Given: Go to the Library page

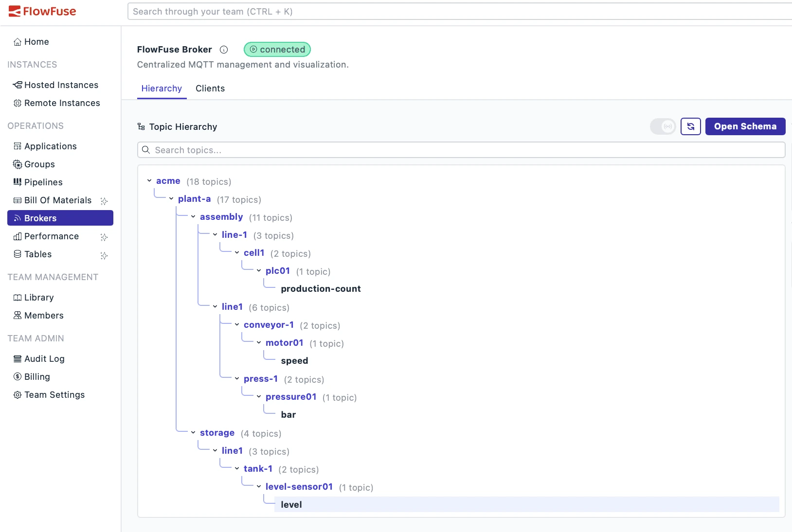Looking at the screenshot, I should [x=60, y=298].
